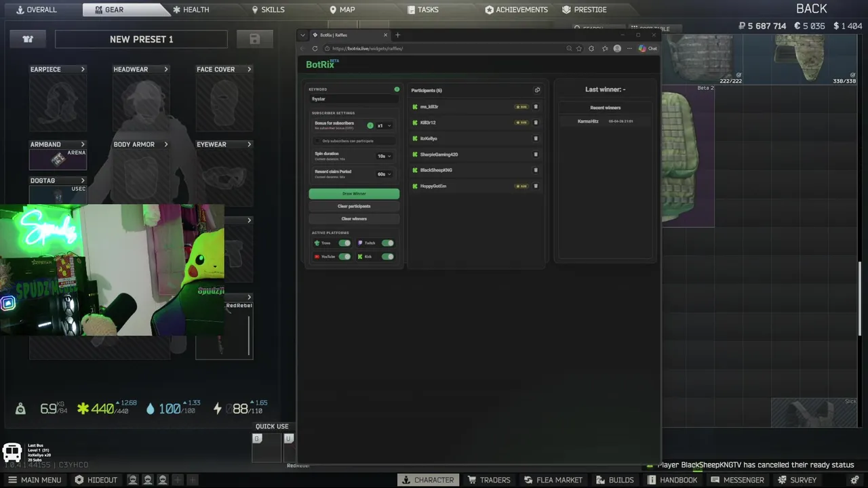Reload the BotRix browser page
Screen dimensions: 868x488
(x=315, y=49)
